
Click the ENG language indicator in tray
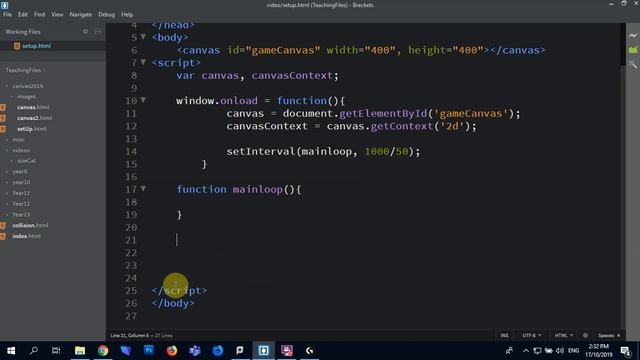point(573,351)
